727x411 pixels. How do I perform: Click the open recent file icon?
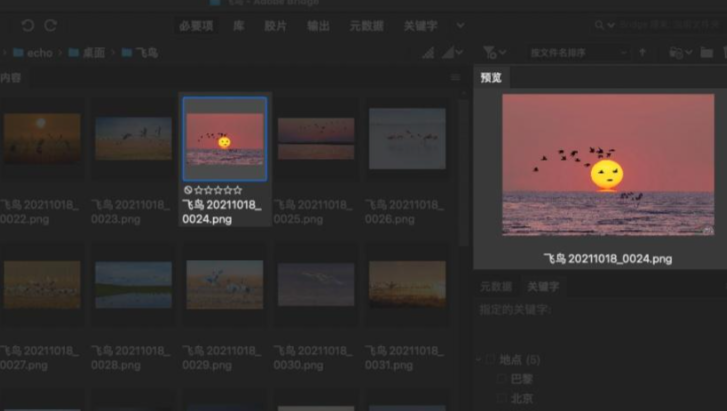pyautogui.click(x=676, y=53)
